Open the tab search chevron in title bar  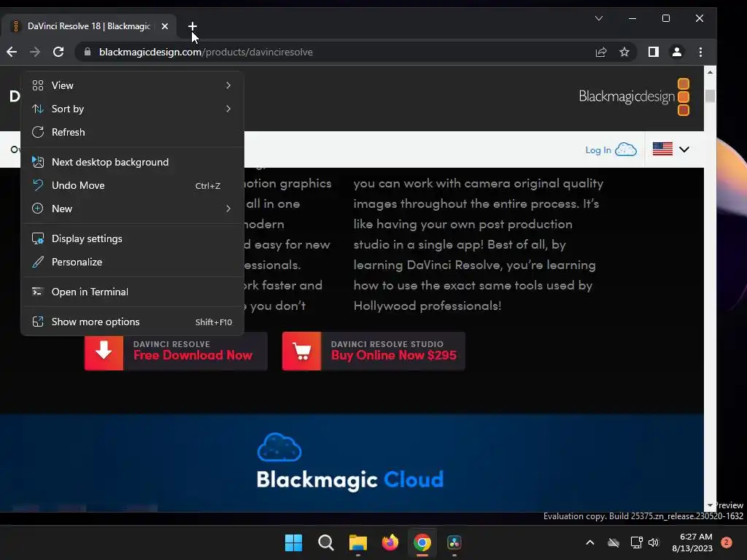click(x=599, y=18)
